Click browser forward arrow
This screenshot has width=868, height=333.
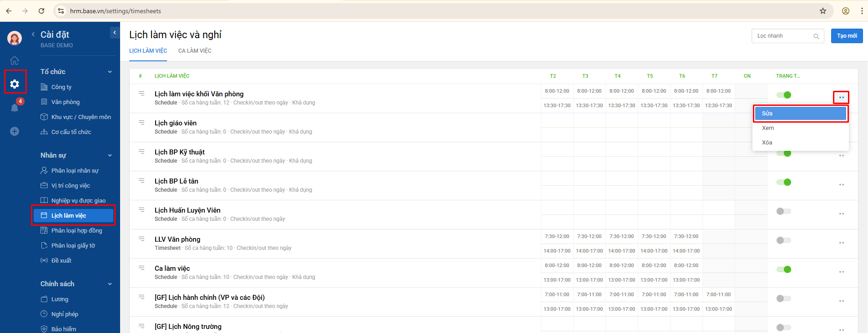coord(25,11)
